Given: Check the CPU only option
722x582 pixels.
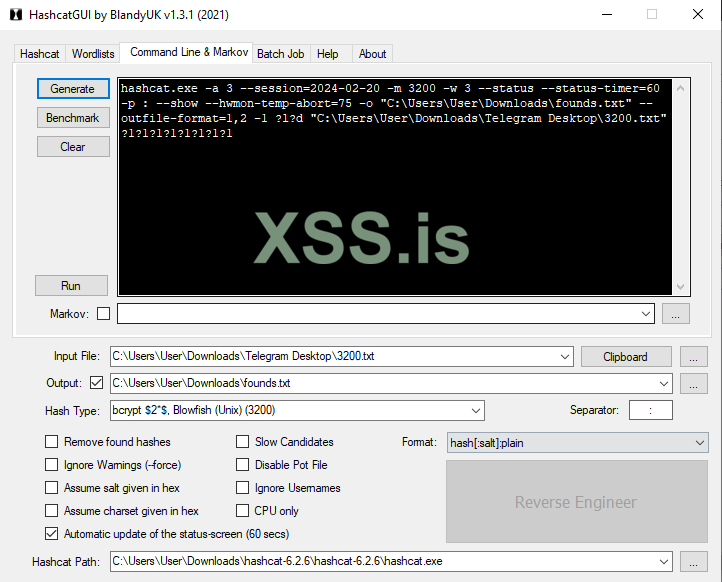Looking at the screenshot, I should click(x=242, y=511).
